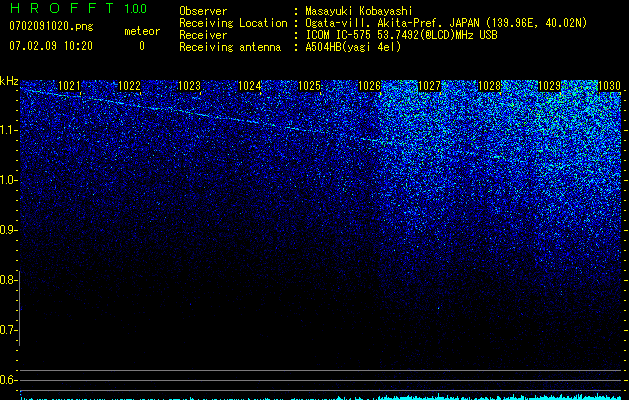Click the 0.6 frequency axis label
The width and height of the screenshot is (629, 400).
click(8, 380)
